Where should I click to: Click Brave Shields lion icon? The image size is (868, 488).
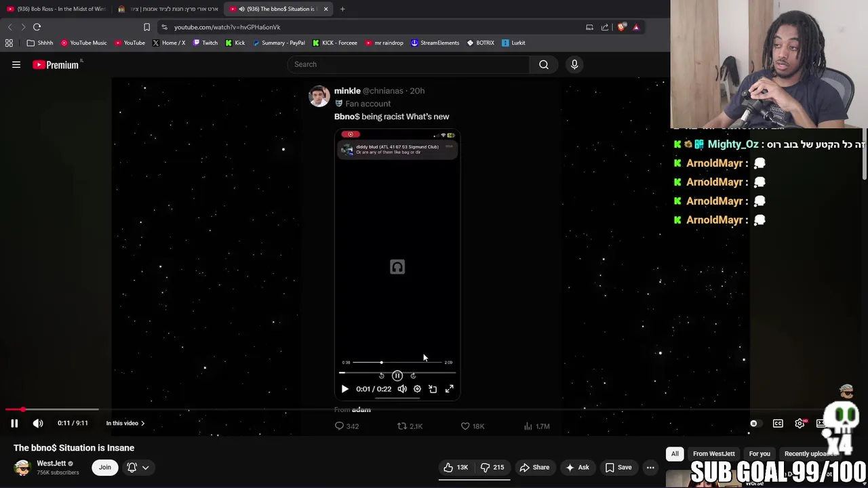(x=621, y=27)
